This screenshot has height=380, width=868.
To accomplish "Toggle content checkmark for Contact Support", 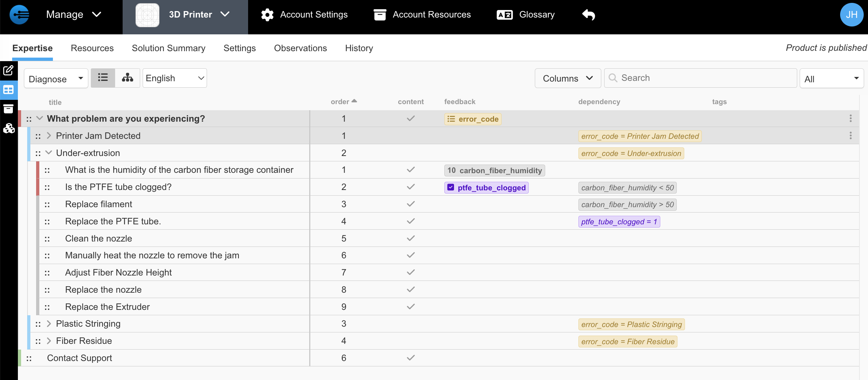I will point(411,358).
